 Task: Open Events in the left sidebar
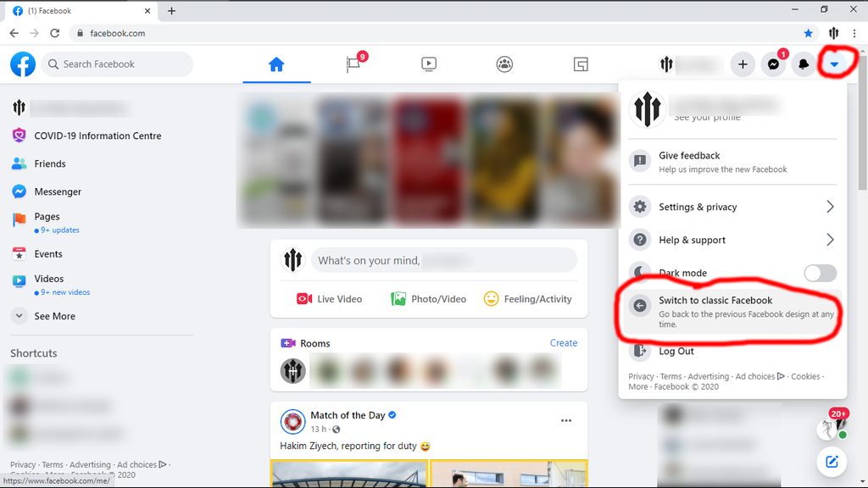[48, 254]
